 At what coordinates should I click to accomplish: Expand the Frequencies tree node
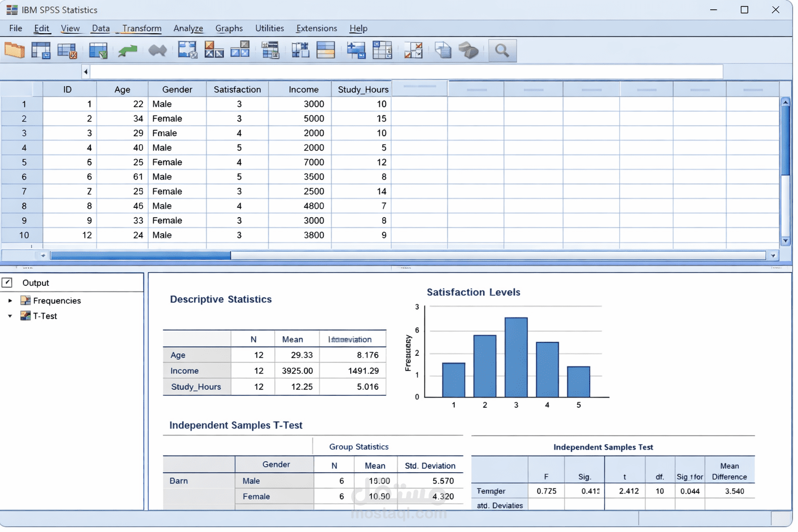pyautogui.click(x=10, y=300)
